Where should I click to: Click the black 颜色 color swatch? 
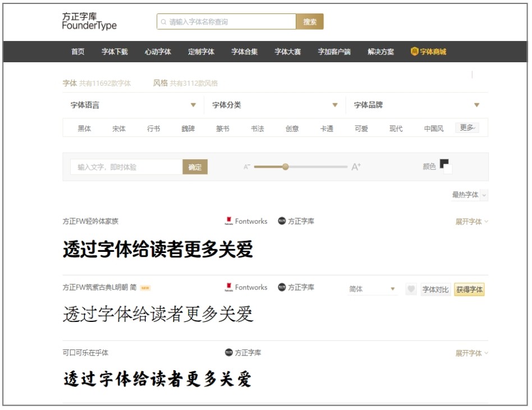(444, 164)
